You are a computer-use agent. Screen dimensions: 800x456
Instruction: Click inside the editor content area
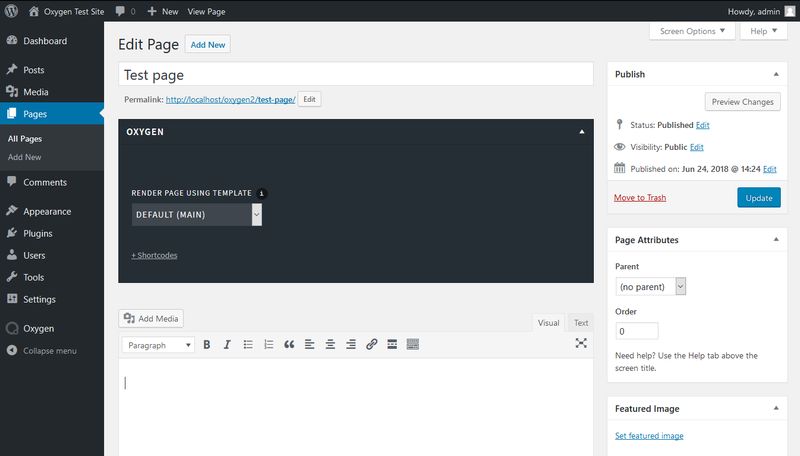(x=356, y=407)
